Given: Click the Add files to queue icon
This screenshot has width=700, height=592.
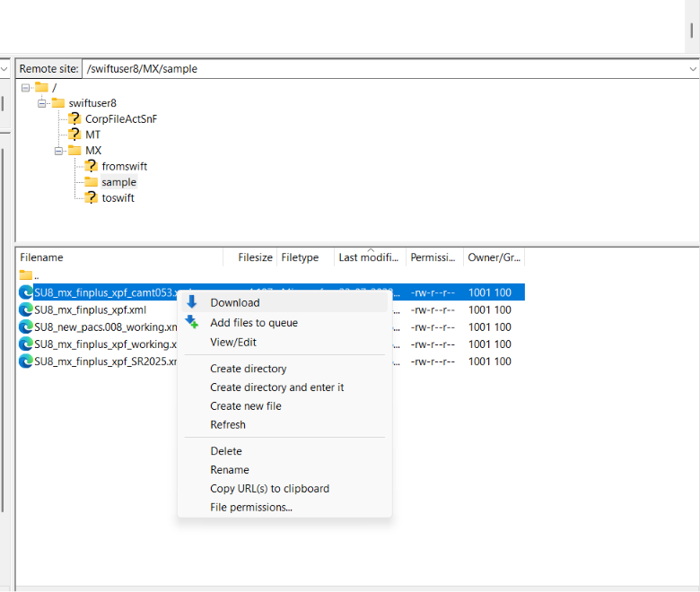Looking at the screenshot, I should coord(192,322).
